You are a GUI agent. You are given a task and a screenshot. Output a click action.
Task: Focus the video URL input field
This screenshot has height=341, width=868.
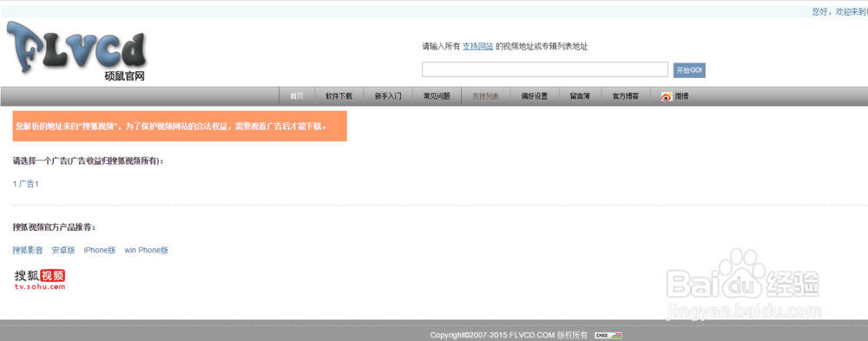(545, 69)
